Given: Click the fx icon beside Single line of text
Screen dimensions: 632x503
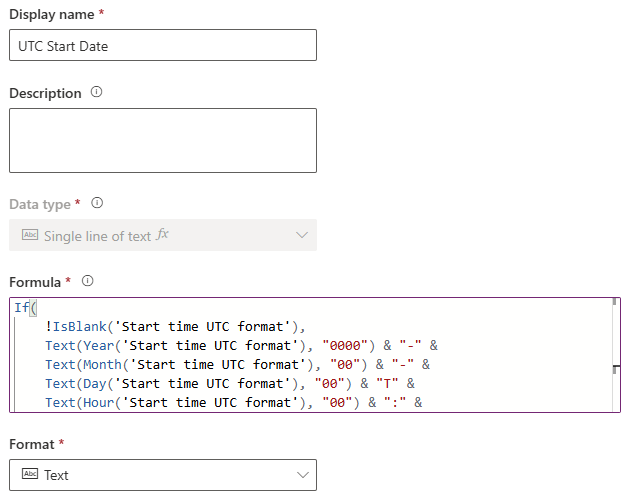Looking at the screenshot, I should tap(163, 235).
